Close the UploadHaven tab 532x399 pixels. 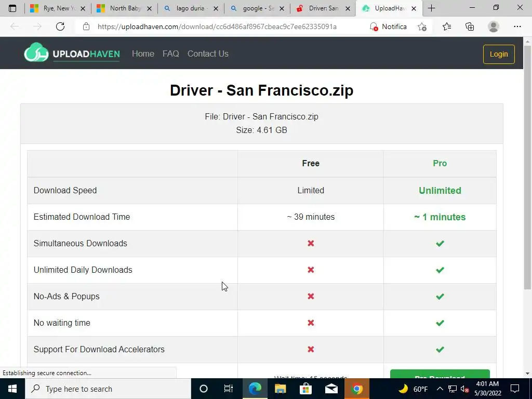[414, 8]
